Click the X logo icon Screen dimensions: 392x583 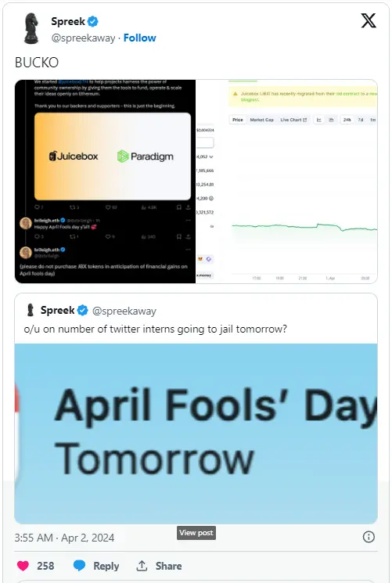pyautogui.click(x=369, y=20)
